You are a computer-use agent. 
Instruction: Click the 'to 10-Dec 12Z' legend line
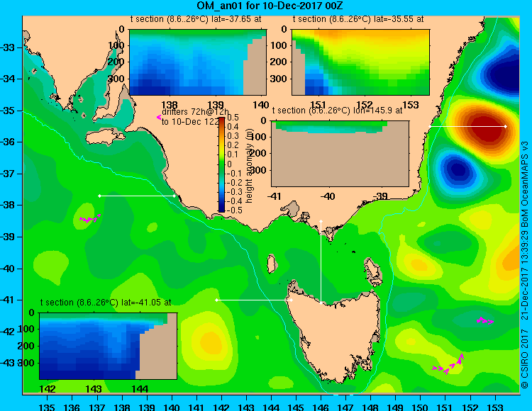point(190,122)
